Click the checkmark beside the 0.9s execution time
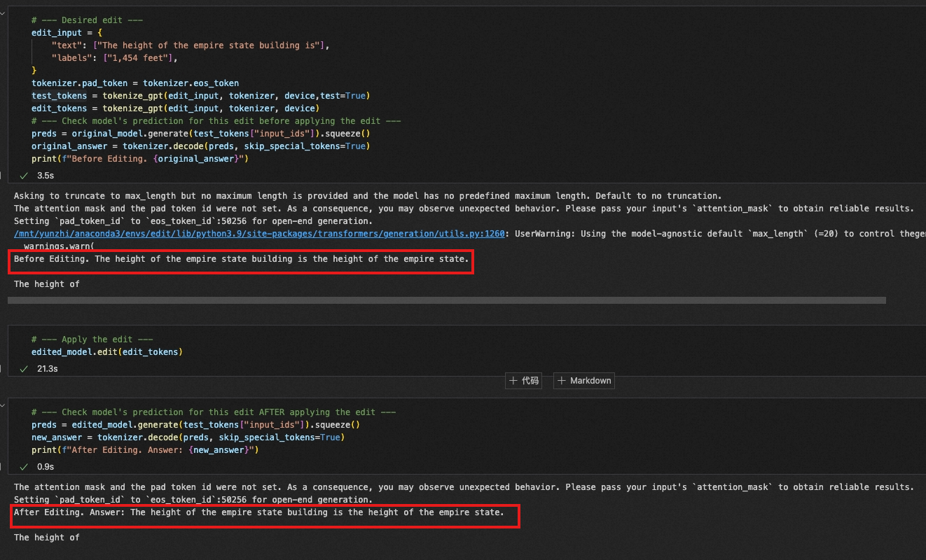This screenshot has width=926, height=560. click(x=23, y=466)
